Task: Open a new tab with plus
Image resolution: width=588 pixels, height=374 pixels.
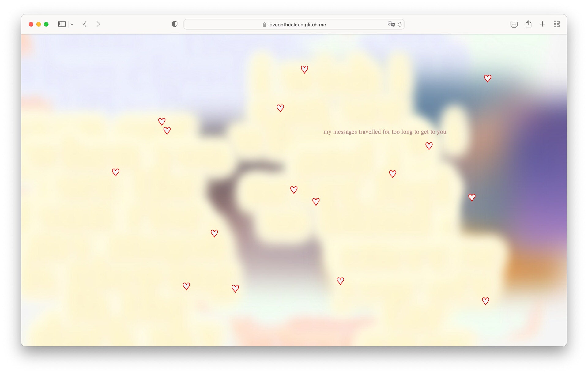Action: [542, 24]
